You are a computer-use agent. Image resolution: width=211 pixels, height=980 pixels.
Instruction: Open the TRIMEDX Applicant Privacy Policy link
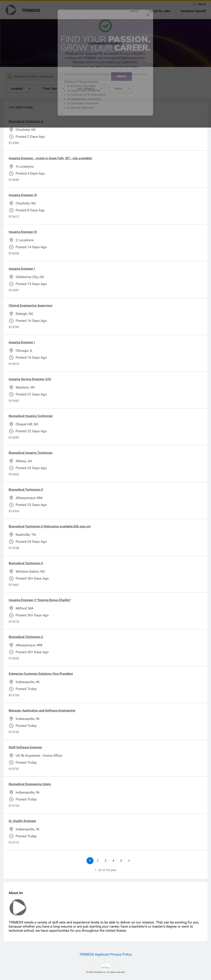[105, 954]
